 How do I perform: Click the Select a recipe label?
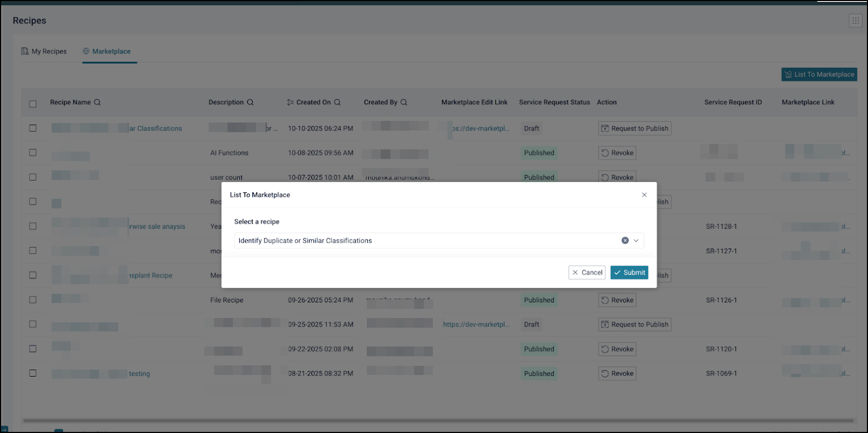click(x=257, y=222)
